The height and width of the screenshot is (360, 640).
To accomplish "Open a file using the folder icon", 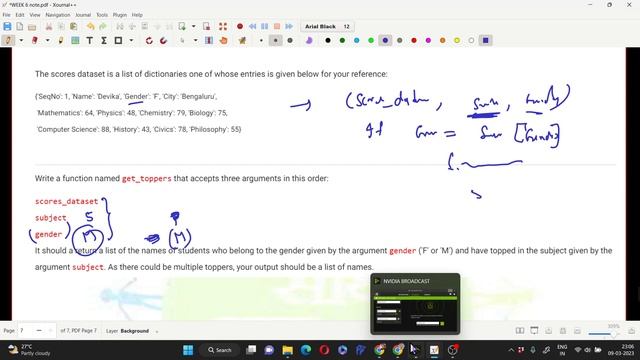I will [32, 27].
